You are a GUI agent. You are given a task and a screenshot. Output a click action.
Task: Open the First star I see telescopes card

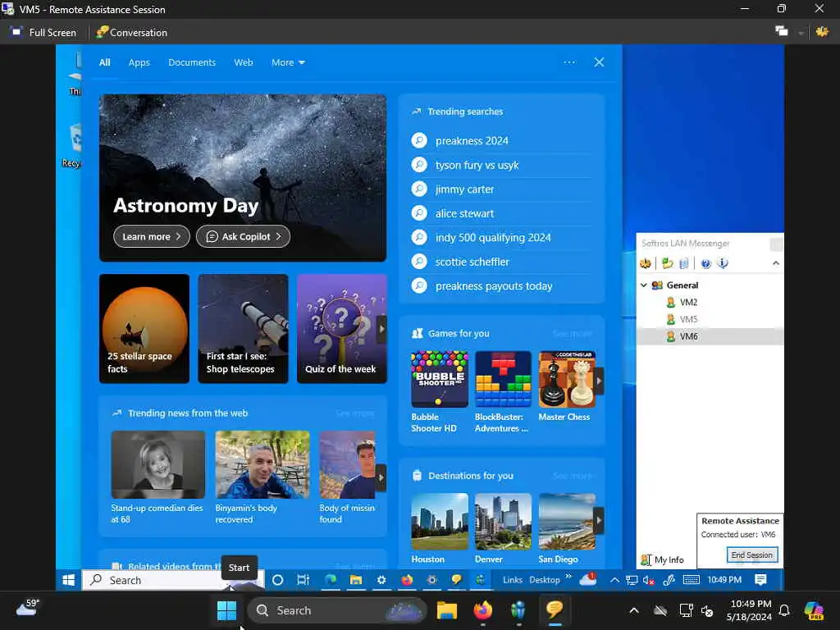click(x=243, y=328)
